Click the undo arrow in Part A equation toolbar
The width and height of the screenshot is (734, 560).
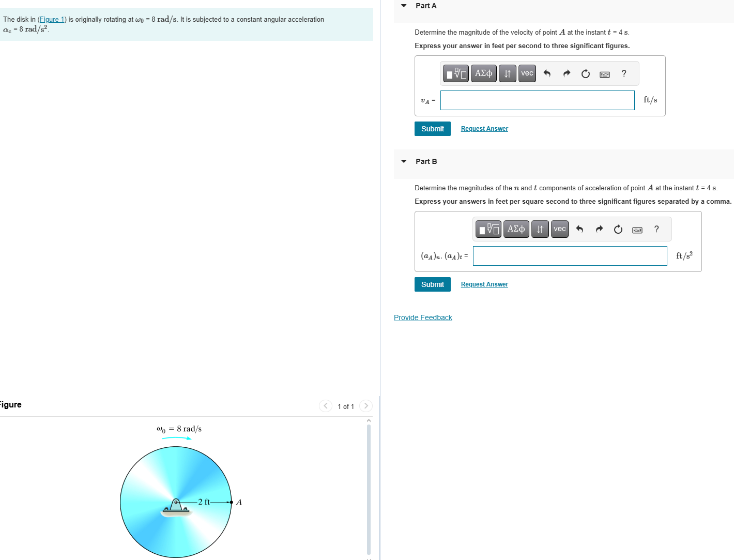coord(547,73)
